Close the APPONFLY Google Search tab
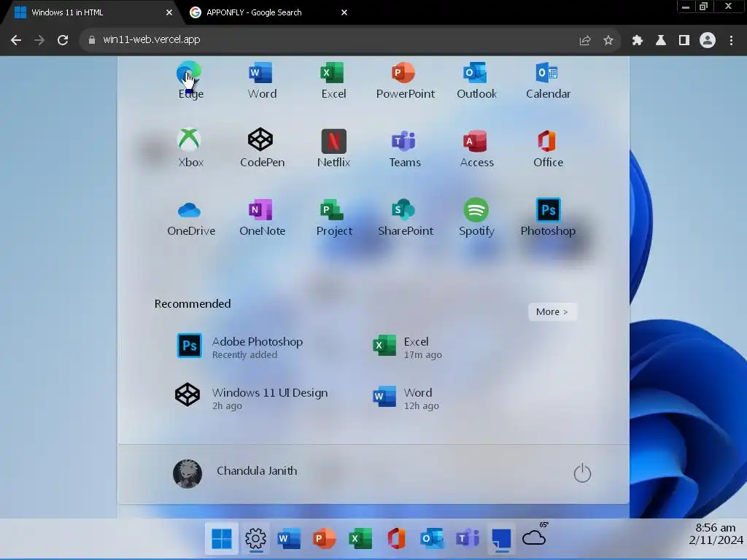 pyautogui.click(x=344, y=12)
